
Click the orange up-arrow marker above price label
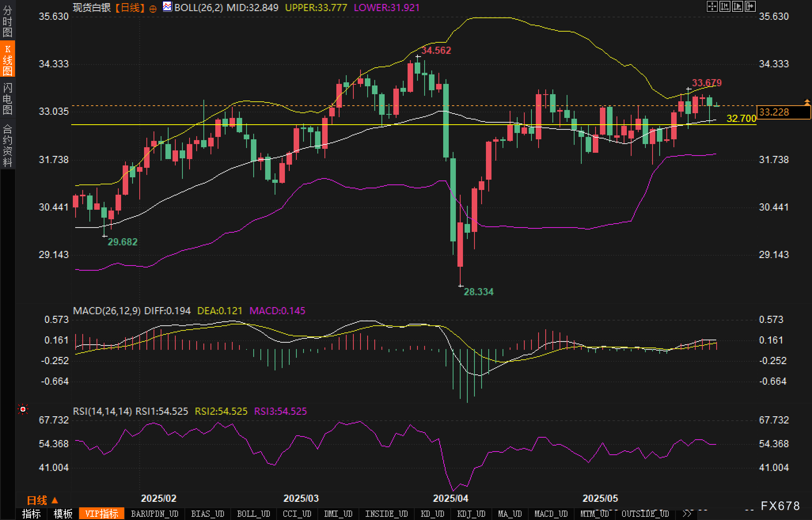point(807,102)
